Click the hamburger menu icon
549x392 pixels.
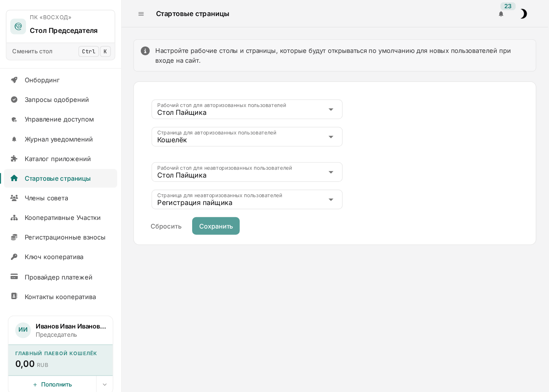click(x=141, y=14)
